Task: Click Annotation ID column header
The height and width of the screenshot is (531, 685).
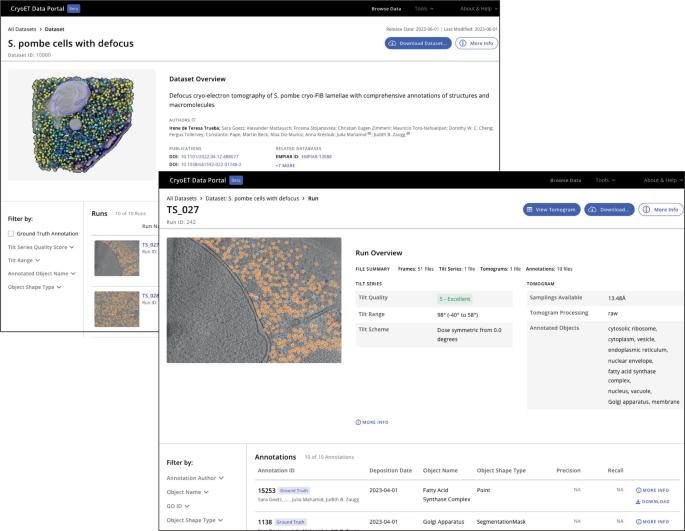Action: pos(276,471)
